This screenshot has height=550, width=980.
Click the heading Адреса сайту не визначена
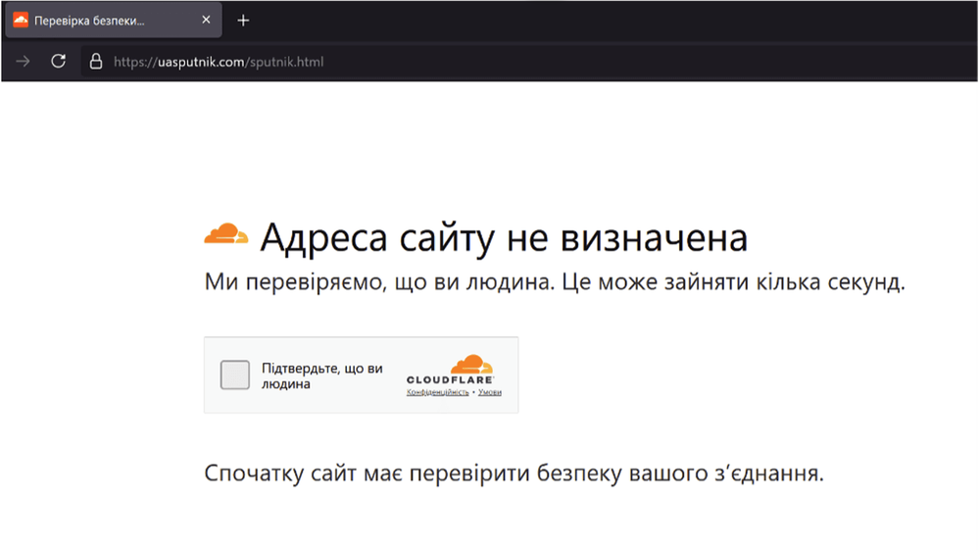[x=504, y=237]
